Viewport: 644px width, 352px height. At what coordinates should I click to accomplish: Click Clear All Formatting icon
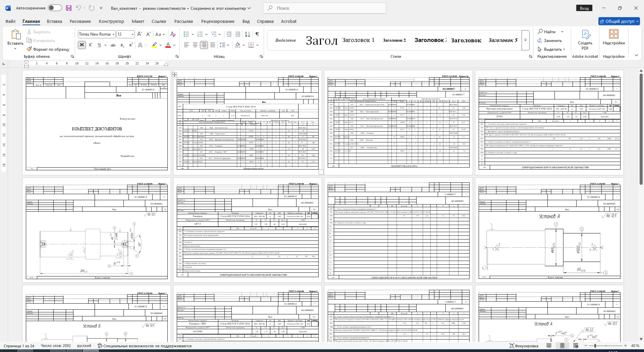[x=173, y=34]
